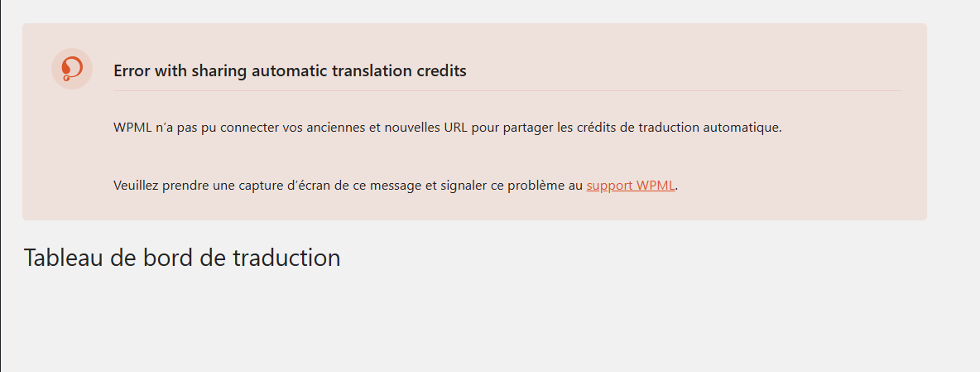The width and height of the screenshot is (980, 372).
Task: Click the WPML logo icon in the error notice
Action: (72, 68)
